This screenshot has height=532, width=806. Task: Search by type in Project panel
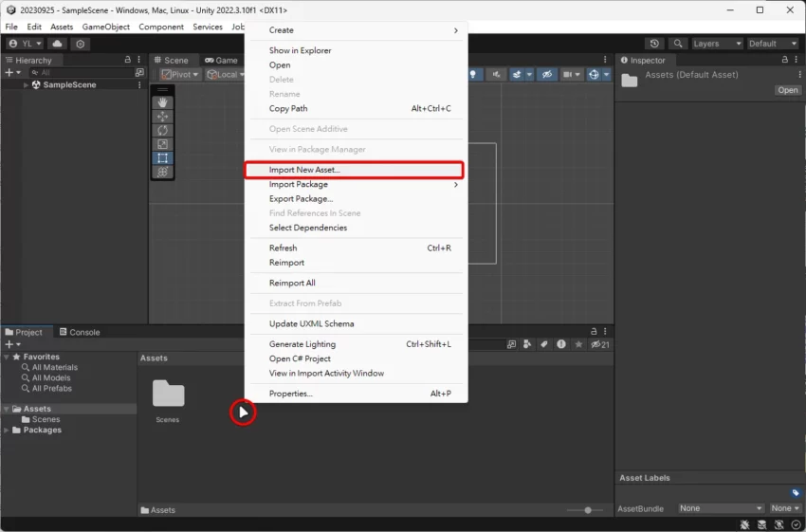[x=527, y=344]
